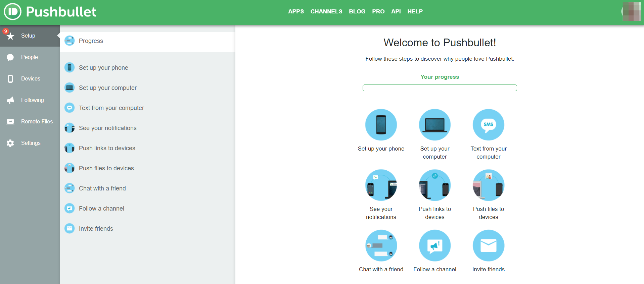Select 'Follow a channel' list text
644x284 pixels.
point(101,209)
